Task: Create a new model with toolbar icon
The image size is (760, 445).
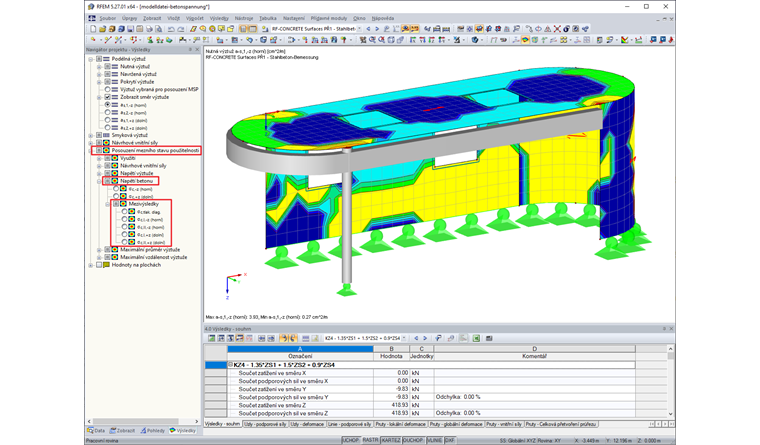Action: [93, 29]
